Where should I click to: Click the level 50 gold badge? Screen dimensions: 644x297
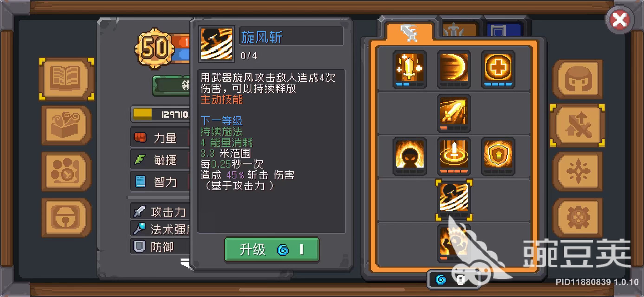(x=154, y=48)
